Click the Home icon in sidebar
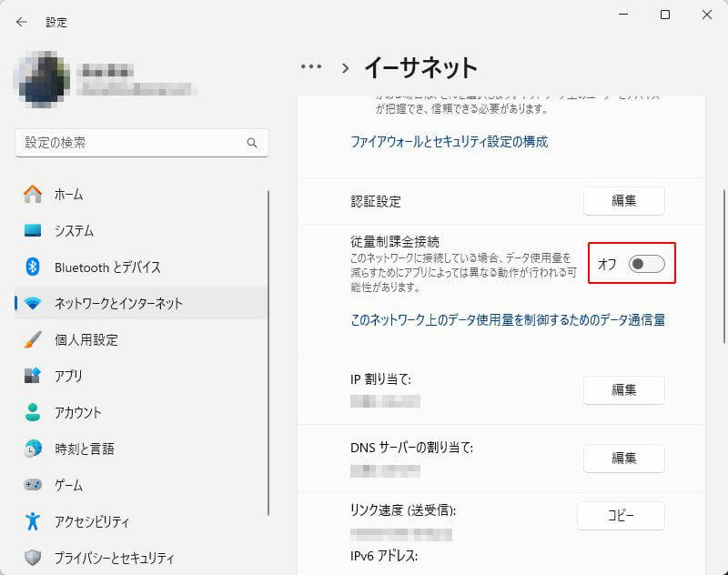This screenshot has height=575, width=728. (33, 194)
